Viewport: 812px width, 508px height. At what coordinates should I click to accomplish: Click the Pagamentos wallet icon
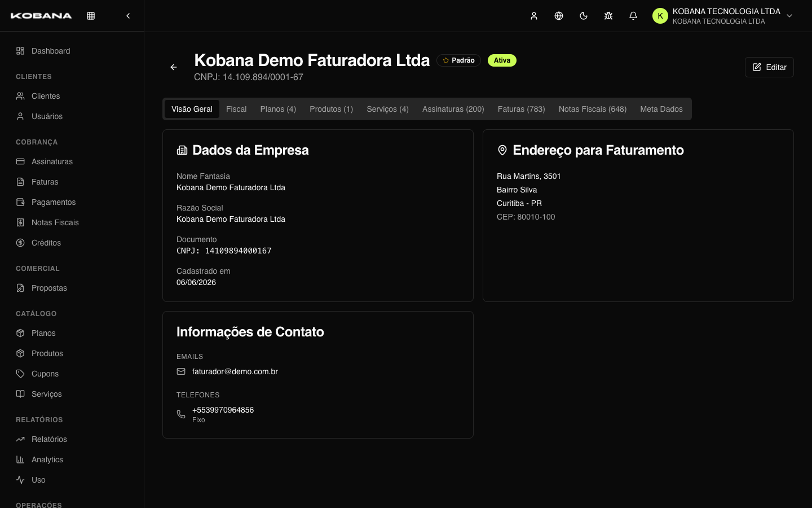click(20, 202)
